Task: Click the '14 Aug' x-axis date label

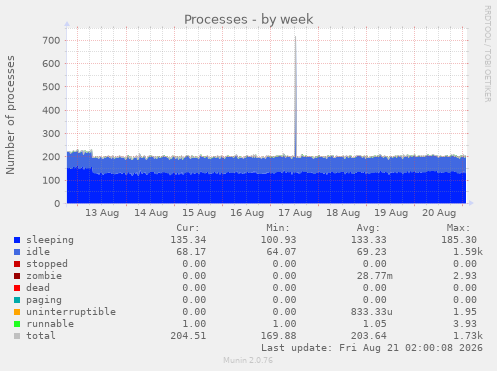Action: [151, 213]
